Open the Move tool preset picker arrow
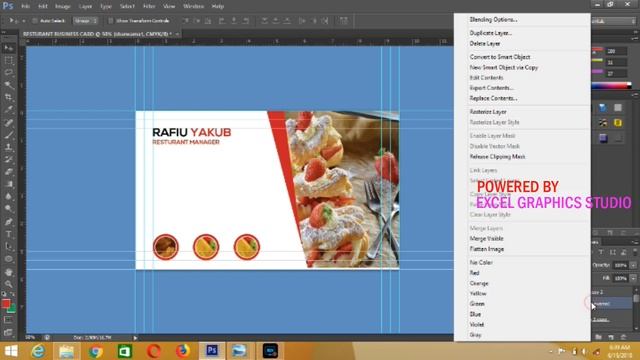The height and width of the screenshot is (360, 640). click(23, 21)
